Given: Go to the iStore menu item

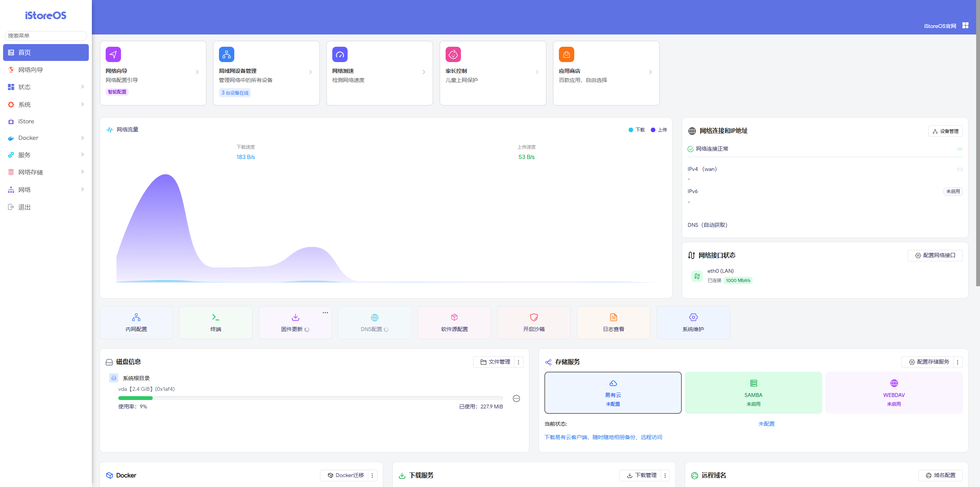Looking at the screenshot, I should tap(26, 121).
